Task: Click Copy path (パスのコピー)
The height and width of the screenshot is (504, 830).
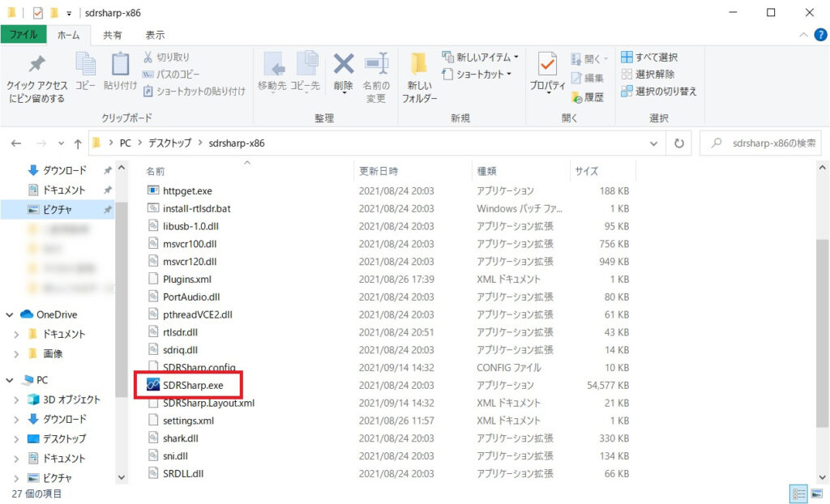Action: 171,74
